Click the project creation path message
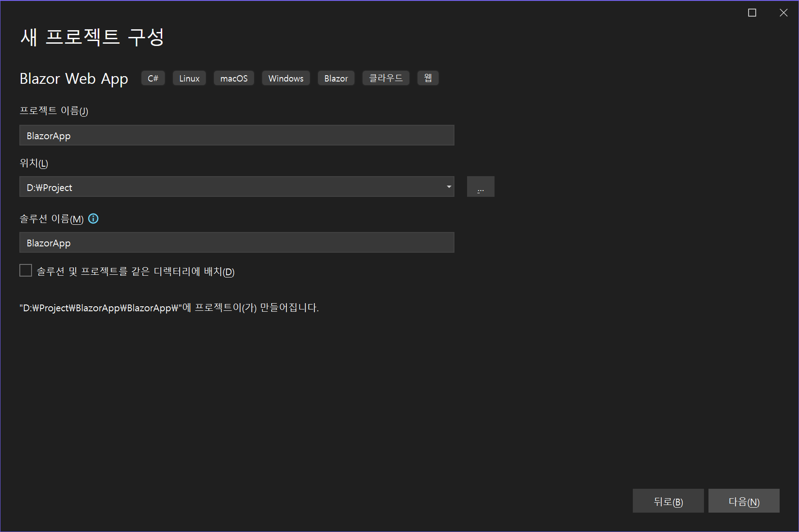This screenshot has height=532, width=799. click(169, 308)
